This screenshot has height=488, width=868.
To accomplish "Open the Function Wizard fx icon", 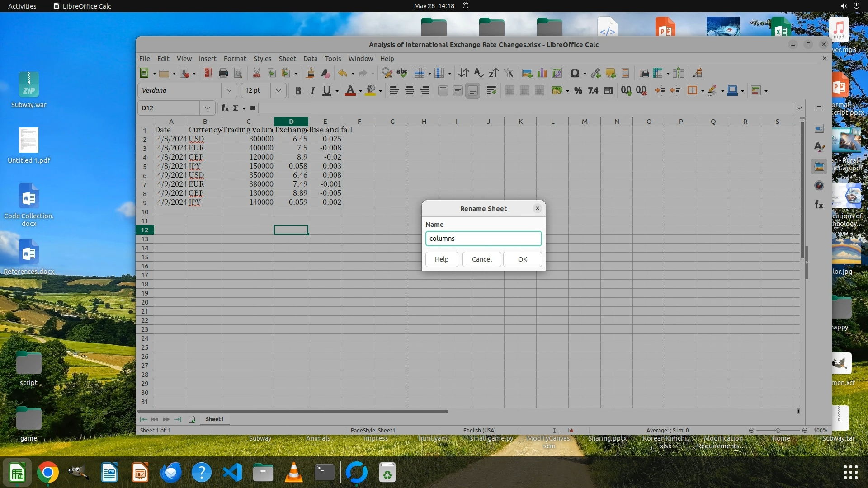I will click(x=225, y=108).
